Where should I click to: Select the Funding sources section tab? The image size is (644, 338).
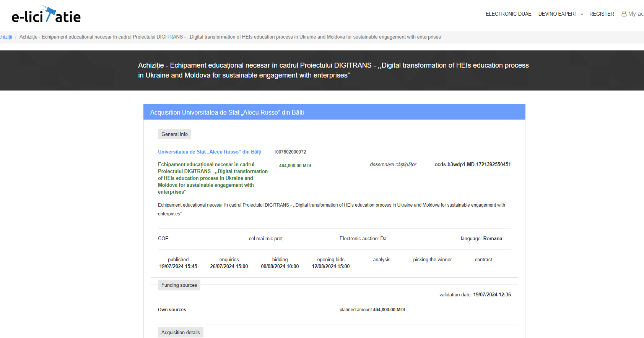click(x=179, y=285)
